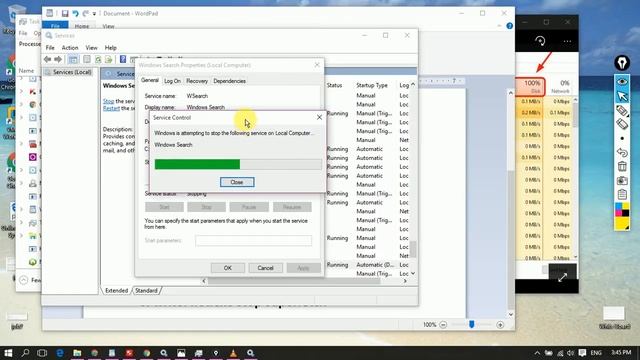The width and height of the screenshot is (640, 360).
Task: Click the Start parameters input field
Action: point(253,240)
